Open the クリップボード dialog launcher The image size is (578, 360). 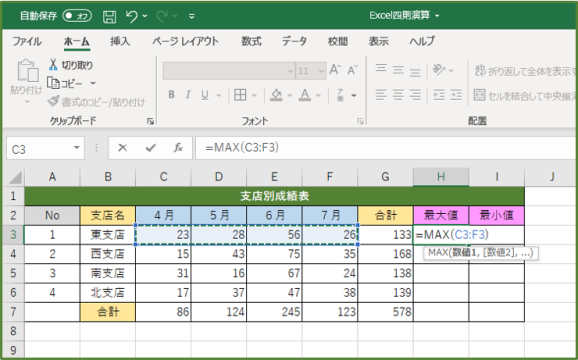pyautogui.click(x=150, y=121)
